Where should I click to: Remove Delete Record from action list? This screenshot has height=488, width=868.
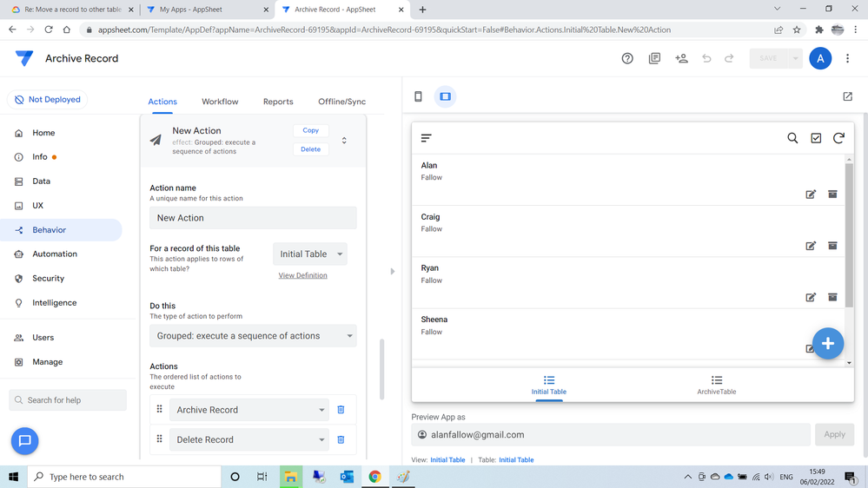pos(341,439)
